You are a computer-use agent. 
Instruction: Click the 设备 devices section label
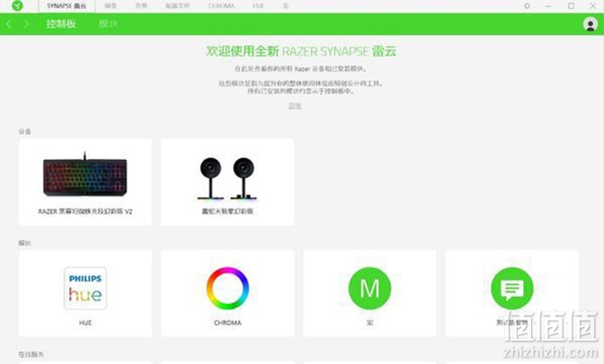[x=24, y=132]
